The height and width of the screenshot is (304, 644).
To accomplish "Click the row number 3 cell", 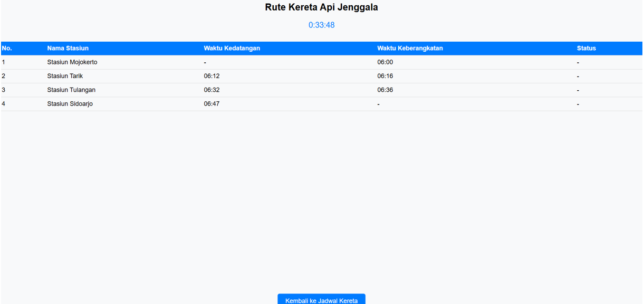I will [x=4, y=90].
